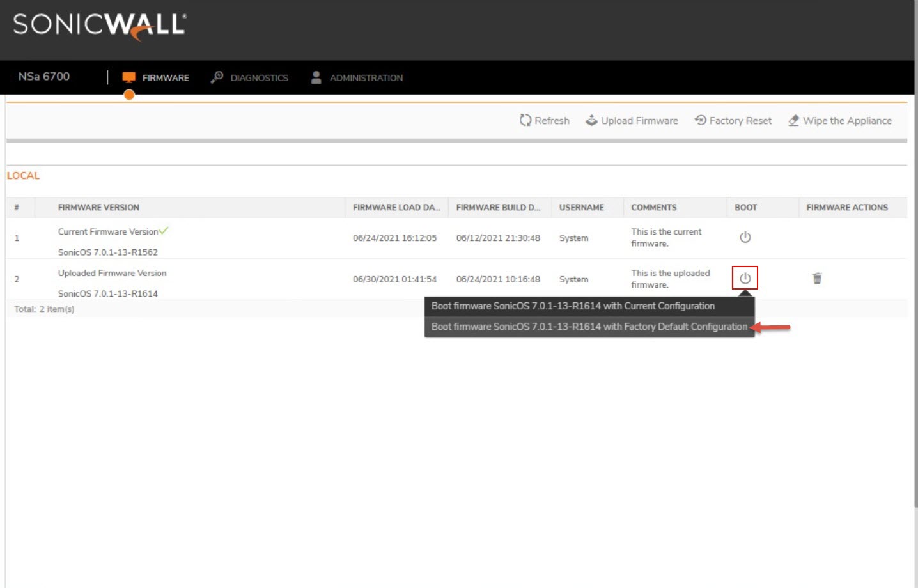Click the Diagnostics magnifier icon
The width and height of the screenshot is (918, 588).
[x=217, y=77]
